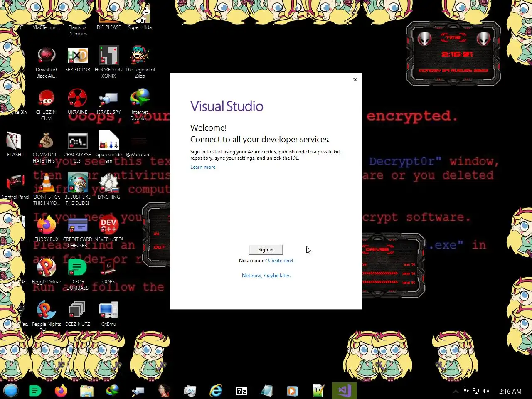
Task: Select the VLC cone desktop icon
Action: 47,190
